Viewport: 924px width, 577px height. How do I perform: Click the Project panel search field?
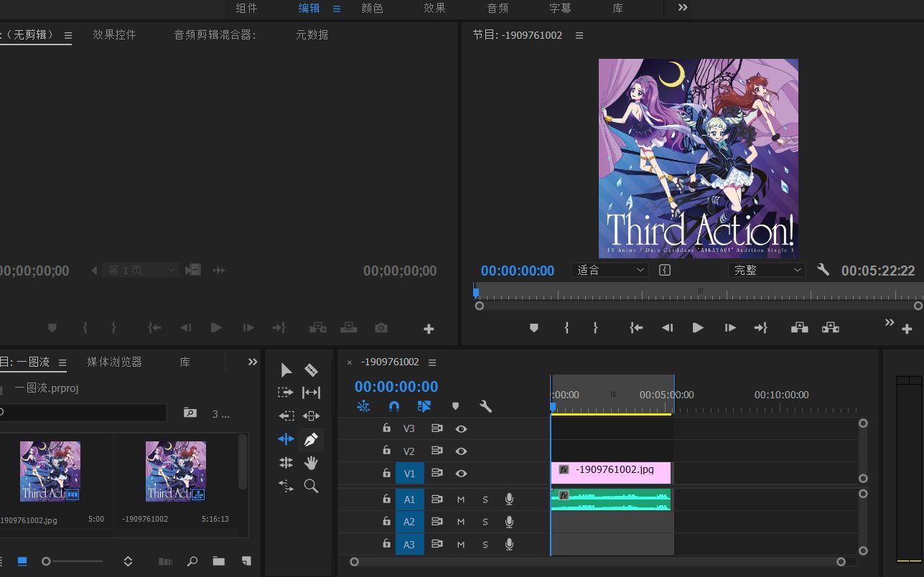point(82,413)
